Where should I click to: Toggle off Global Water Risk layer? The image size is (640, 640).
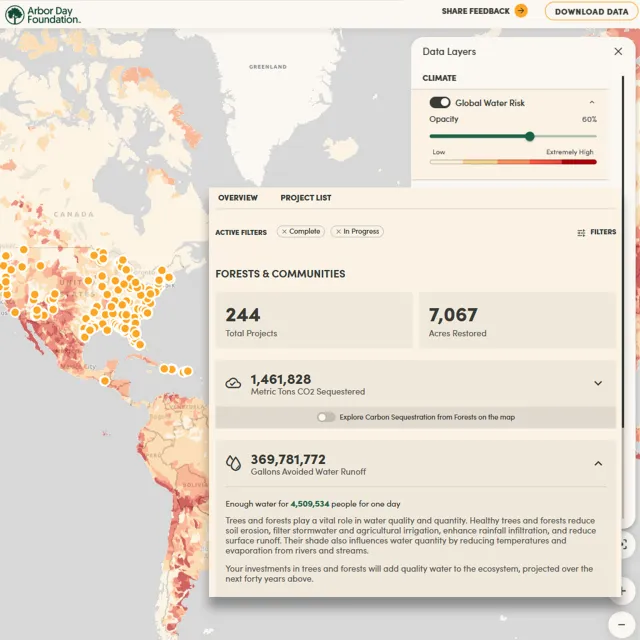(440, 103)
